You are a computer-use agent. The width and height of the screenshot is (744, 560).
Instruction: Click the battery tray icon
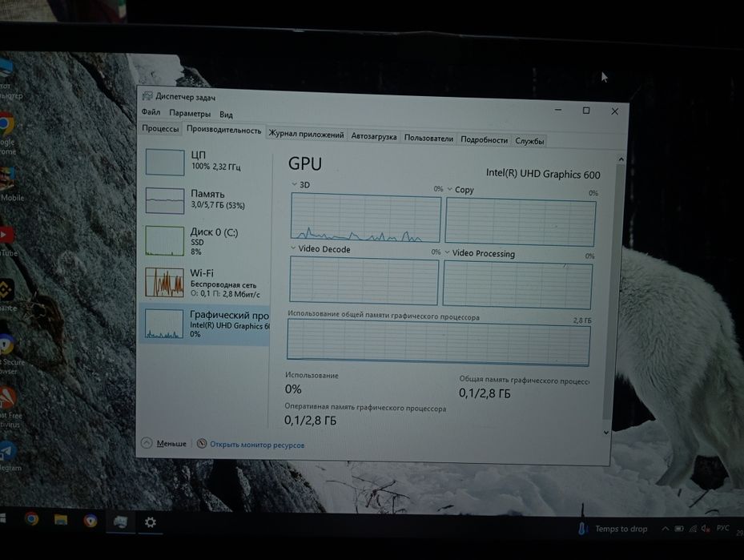(x=679, y=529)
